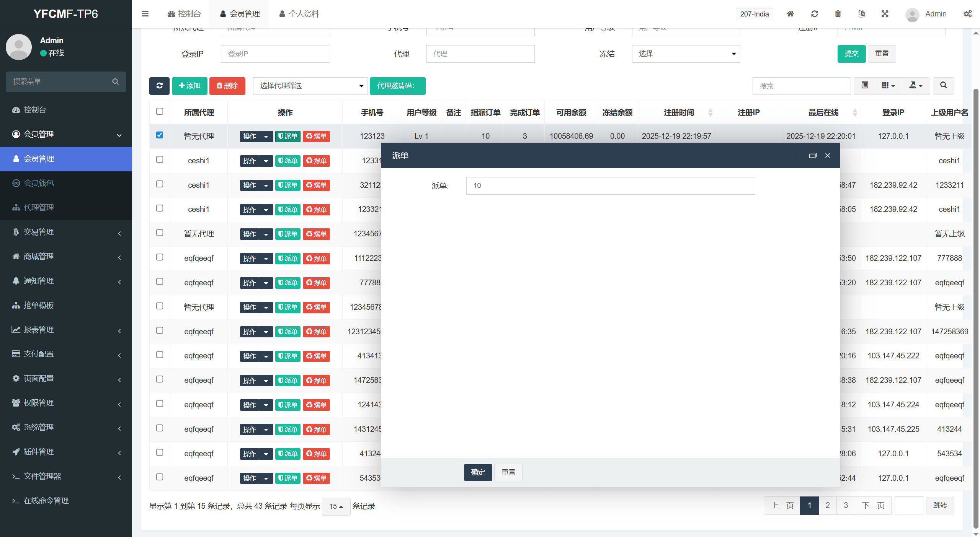Click the 派单 input field in the dialog

click(x=610, y=186)
